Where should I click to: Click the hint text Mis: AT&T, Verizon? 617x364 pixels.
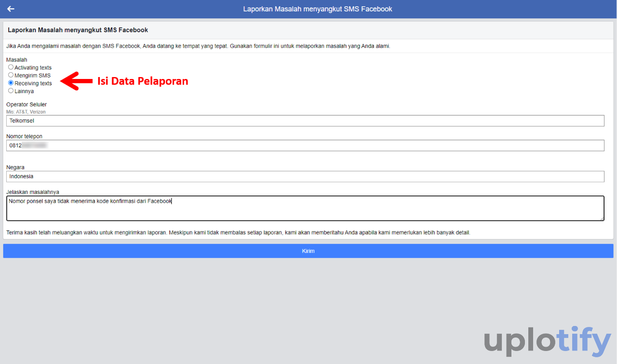[26, 112]
